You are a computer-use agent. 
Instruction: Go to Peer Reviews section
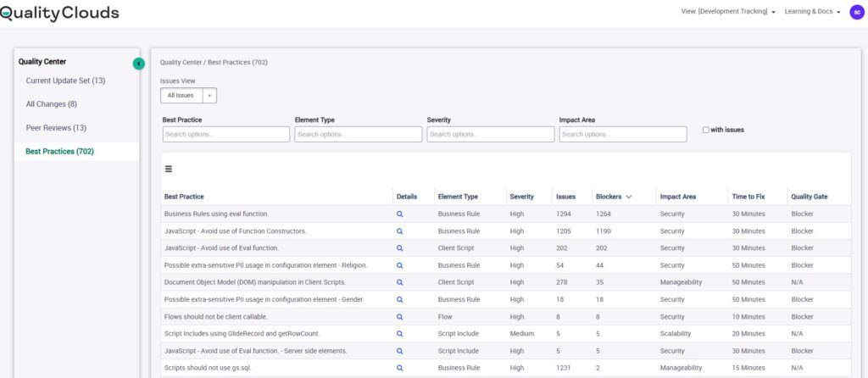pyautogui.click(x=56, y=128)
